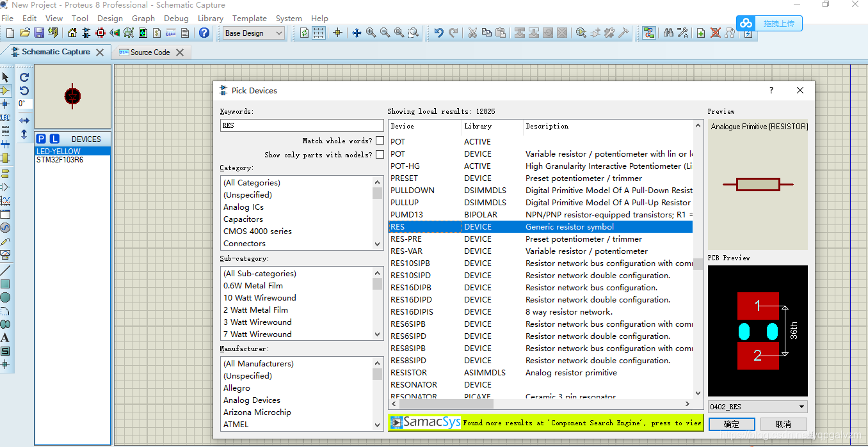Screen dimensions: 868x447
Task: Click the 确定 confirm button
Action: [x=732, y=424]
